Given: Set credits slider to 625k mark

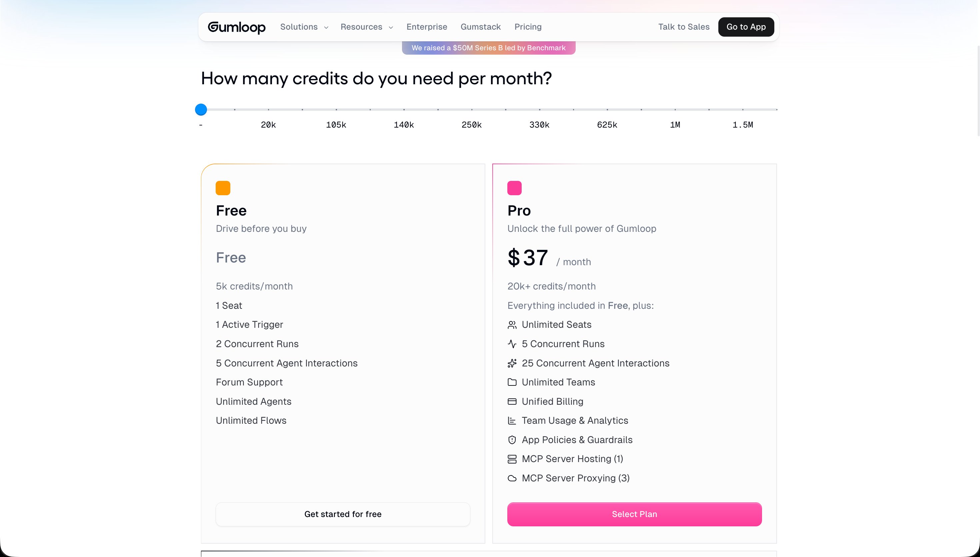Looking at the screenshot, I should pyautogui.click(x=607, y=110).
